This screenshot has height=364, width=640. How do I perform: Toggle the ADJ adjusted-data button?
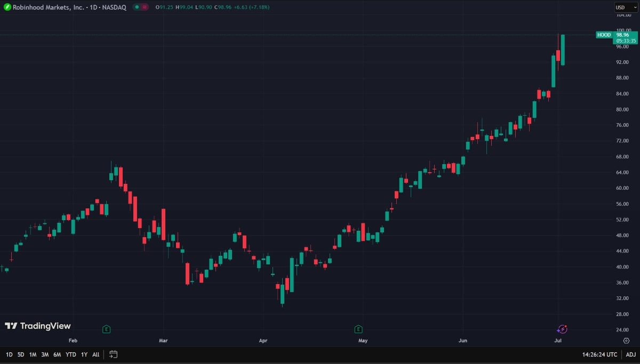click(630, 354)
